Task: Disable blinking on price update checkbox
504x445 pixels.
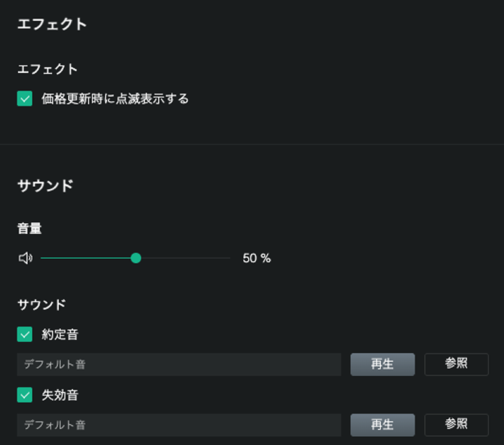Action: tap(25, 98)
